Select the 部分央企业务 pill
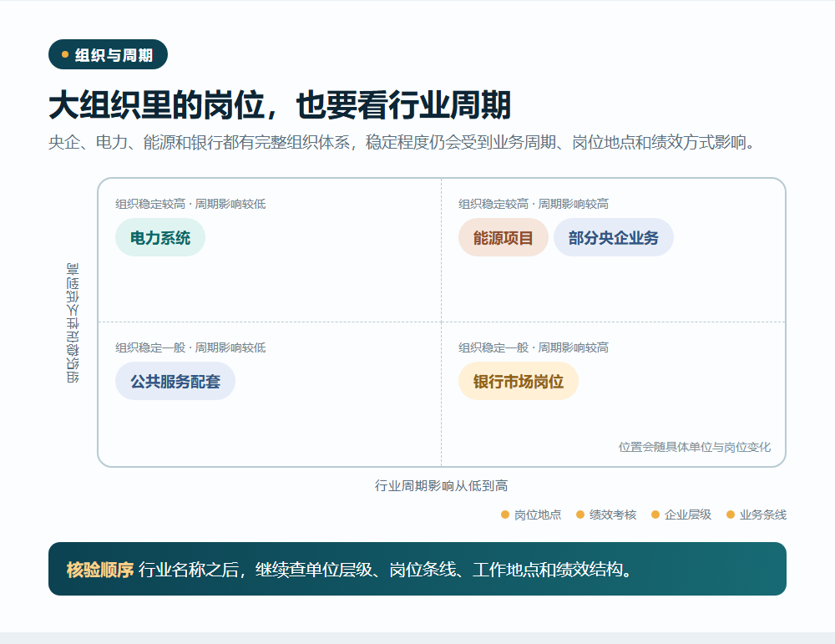 614,237
